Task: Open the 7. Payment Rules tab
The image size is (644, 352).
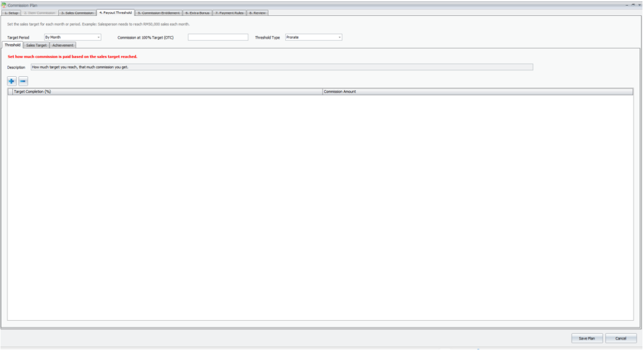Action: tap(229, 13)
